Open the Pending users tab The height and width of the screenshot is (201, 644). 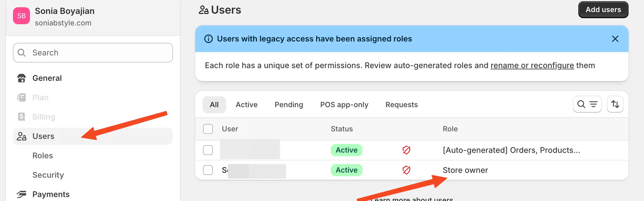click(289, 104)
